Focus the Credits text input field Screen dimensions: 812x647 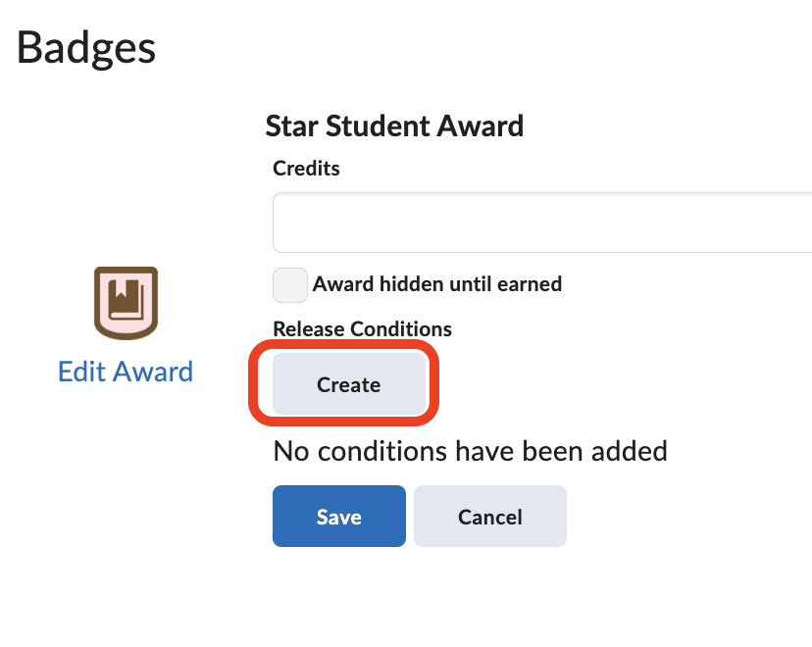tap(541, 223)
